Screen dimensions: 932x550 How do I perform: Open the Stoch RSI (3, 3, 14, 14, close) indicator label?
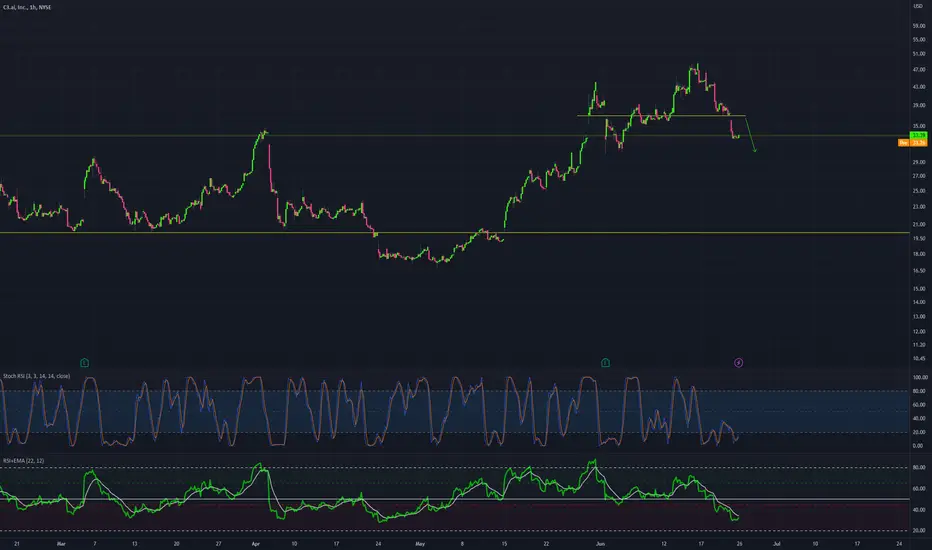36,376
